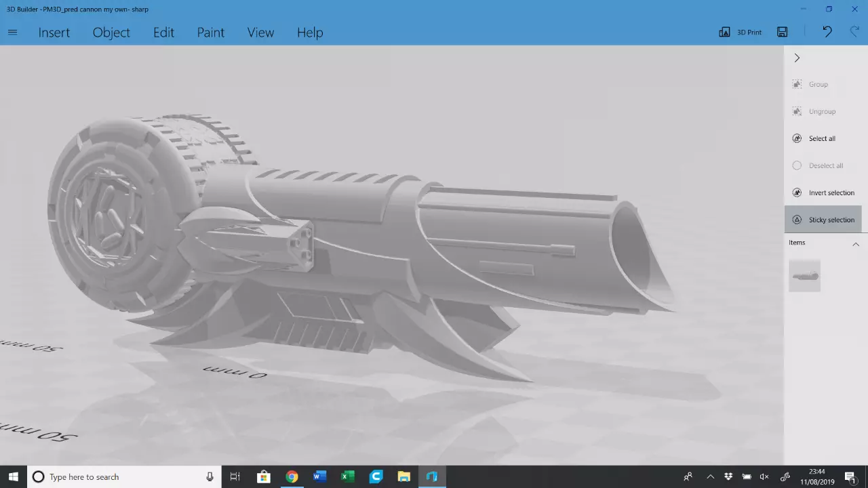The height and width of the screenshot is (488, 868).
Task: Open the blue C app in the taskbar
Action: (x=376, y=476)
